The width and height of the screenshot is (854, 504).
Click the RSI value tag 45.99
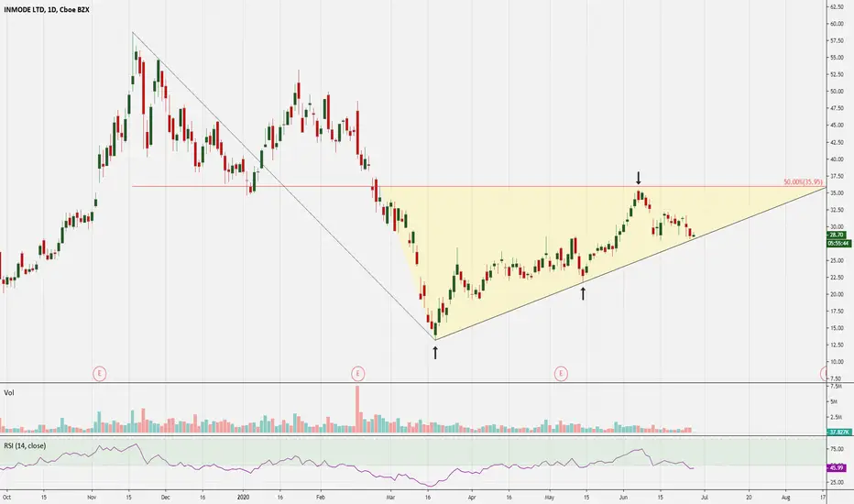[x=836, y=467]
